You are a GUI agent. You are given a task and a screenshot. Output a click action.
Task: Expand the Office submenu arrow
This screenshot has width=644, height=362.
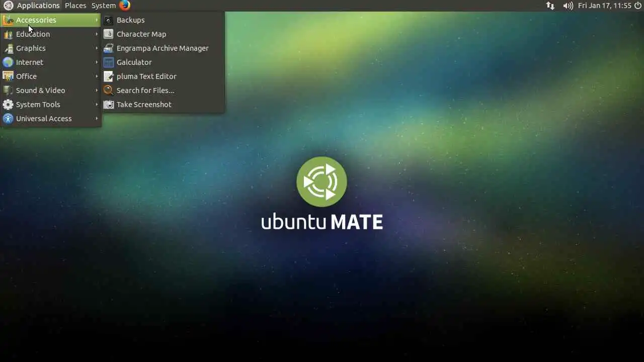(x=97, y=76)
